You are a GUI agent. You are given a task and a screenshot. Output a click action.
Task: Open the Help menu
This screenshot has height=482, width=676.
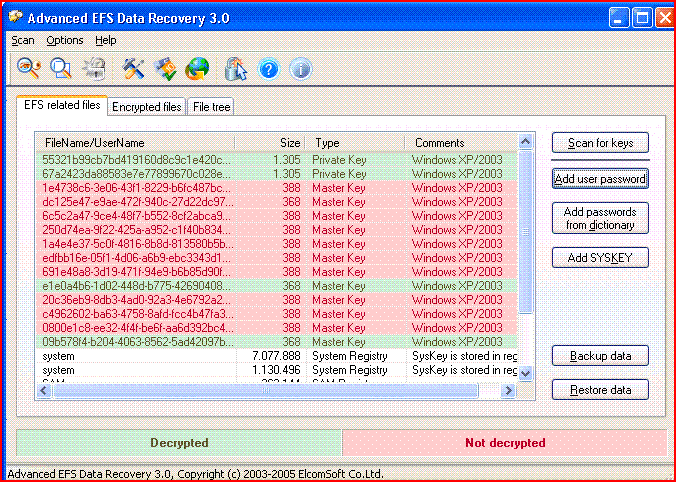(106, 41)
